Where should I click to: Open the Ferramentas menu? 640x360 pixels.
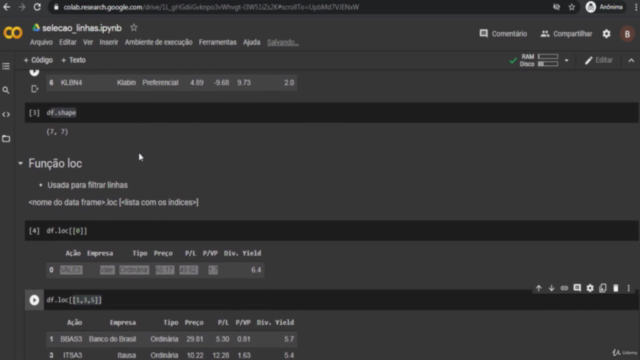[x=218, y=42]
